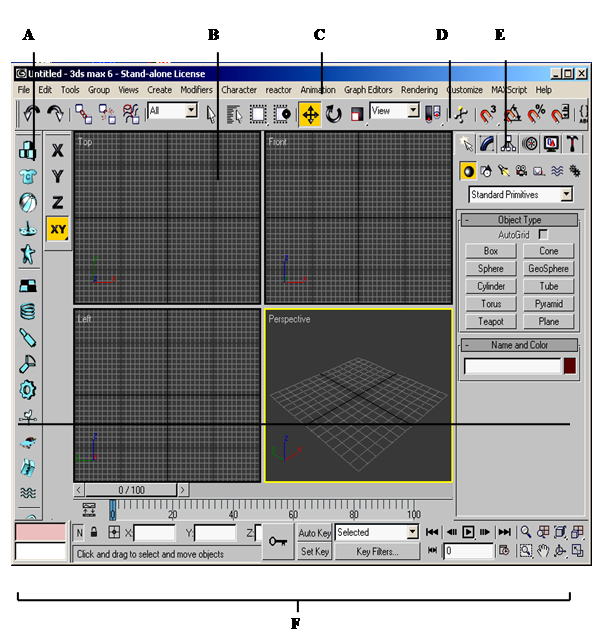Activate Bind to Space Warp tool

[131, 114]
